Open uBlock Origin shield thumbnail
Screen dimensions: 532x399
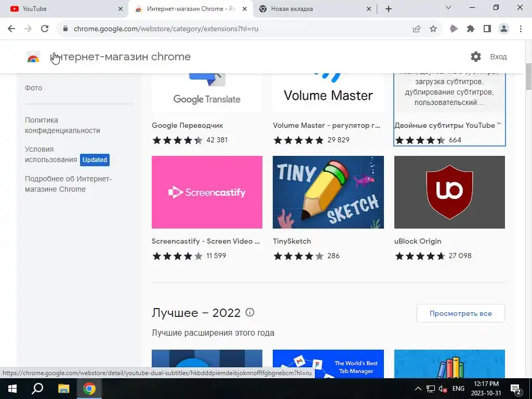(x=449, y=192)
